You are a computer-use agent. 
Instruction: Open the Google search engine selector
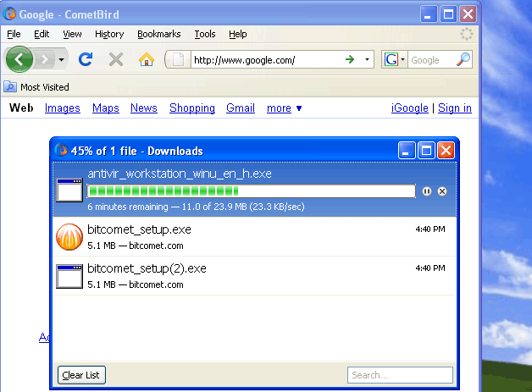pyautogui.click(x=394, y=59)
